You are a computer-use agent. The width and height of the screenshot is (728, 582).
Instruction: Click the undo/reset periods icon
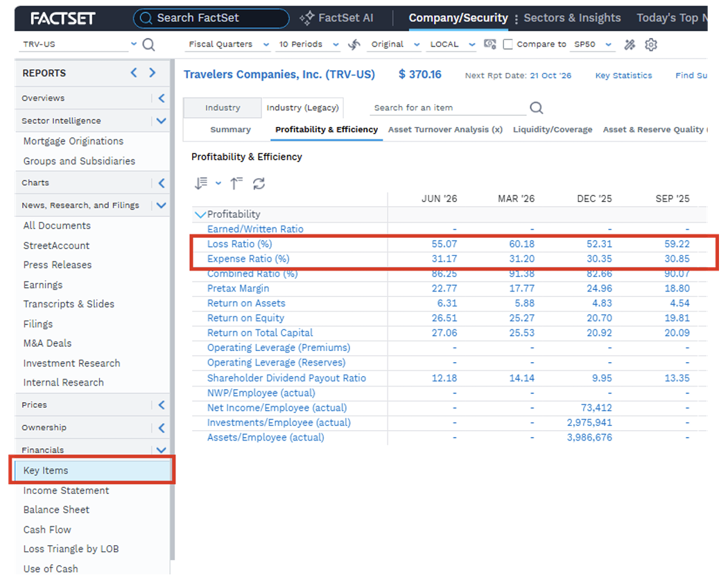click(354, 44)
